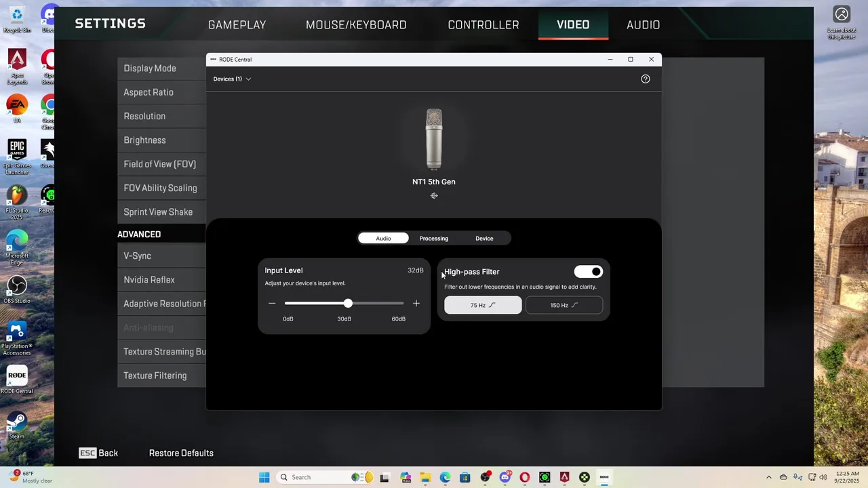The width and height of the screenshot is (868, 488).
Task: Open Steam desktop shortcut
Action: pyautogui.click(x=17, y=425)
